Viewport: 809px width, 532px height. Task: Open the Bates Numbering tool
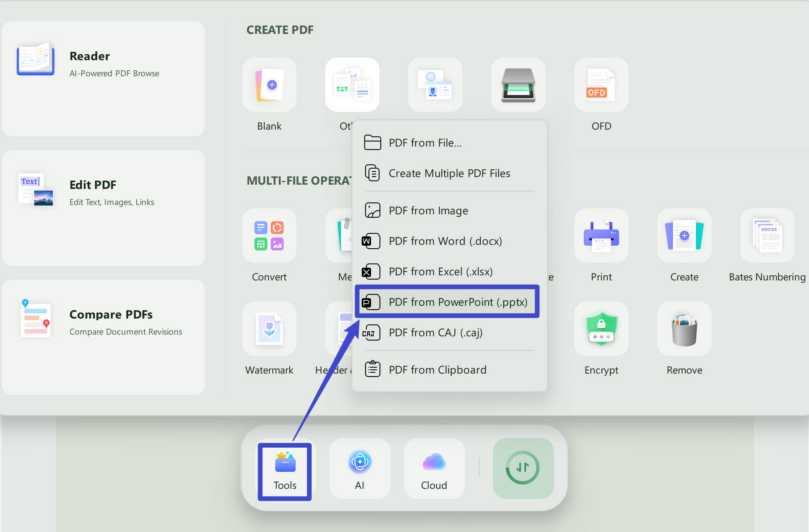[767, 236]
